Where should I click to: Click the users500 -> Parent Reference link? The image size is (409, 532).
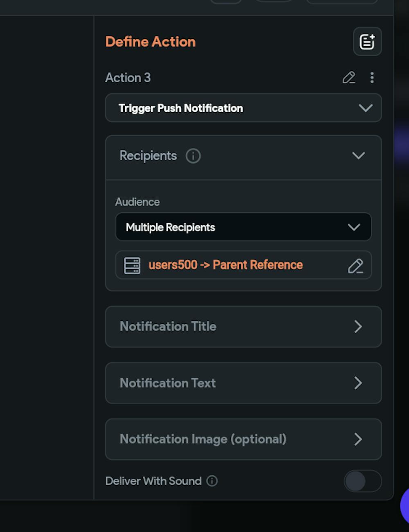[225, 265]
